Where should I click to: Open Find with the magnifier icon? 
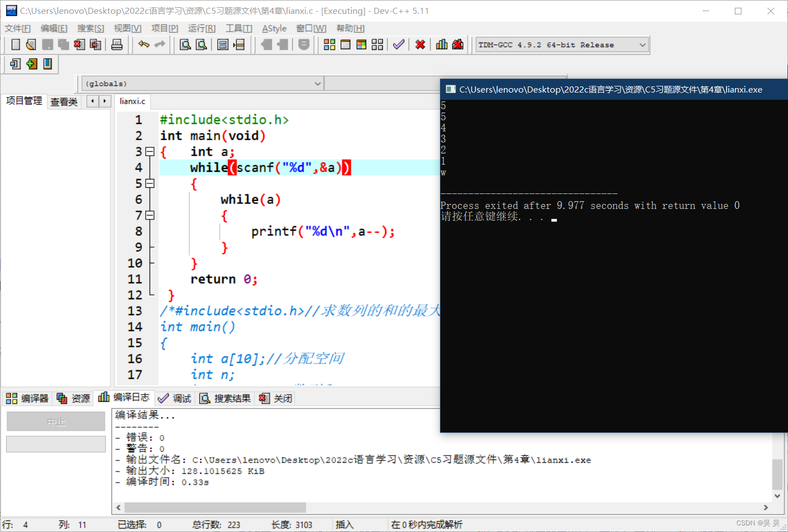pos(186,44)
